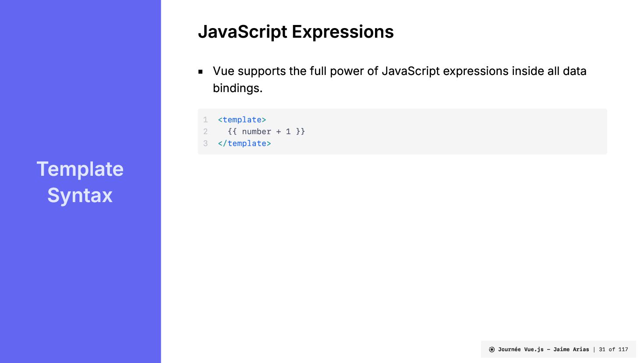Click the 31 of 117 slide counter
The width and height of the screenshot is (644, 363).
point(613,349)
